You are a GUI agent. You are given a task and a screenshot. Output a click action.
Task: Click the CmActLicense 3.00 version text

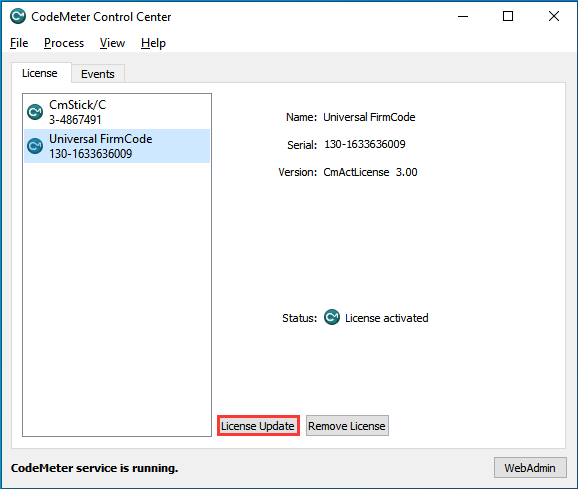[x=370, y=172]
